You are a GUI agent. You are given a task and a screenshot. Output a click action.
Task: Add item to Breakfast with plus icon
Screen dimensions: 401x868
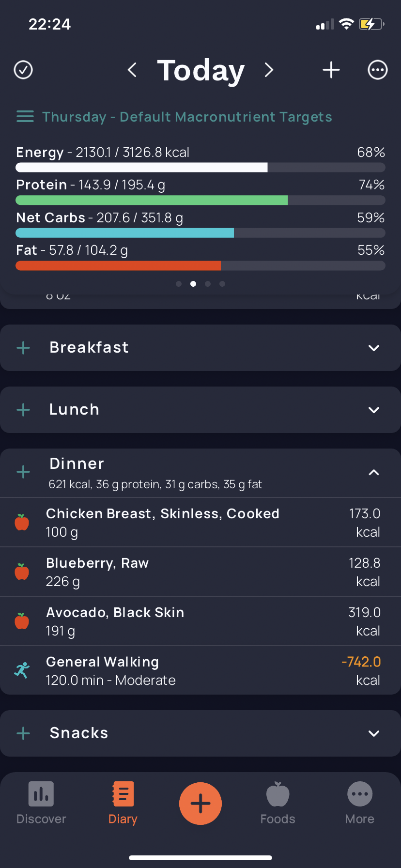tap(23, 348)
